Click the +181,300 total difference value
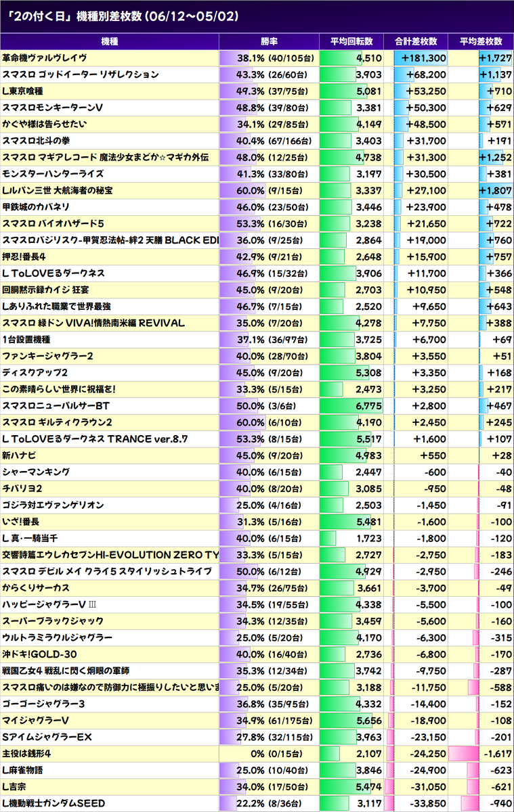 (424, 58)
